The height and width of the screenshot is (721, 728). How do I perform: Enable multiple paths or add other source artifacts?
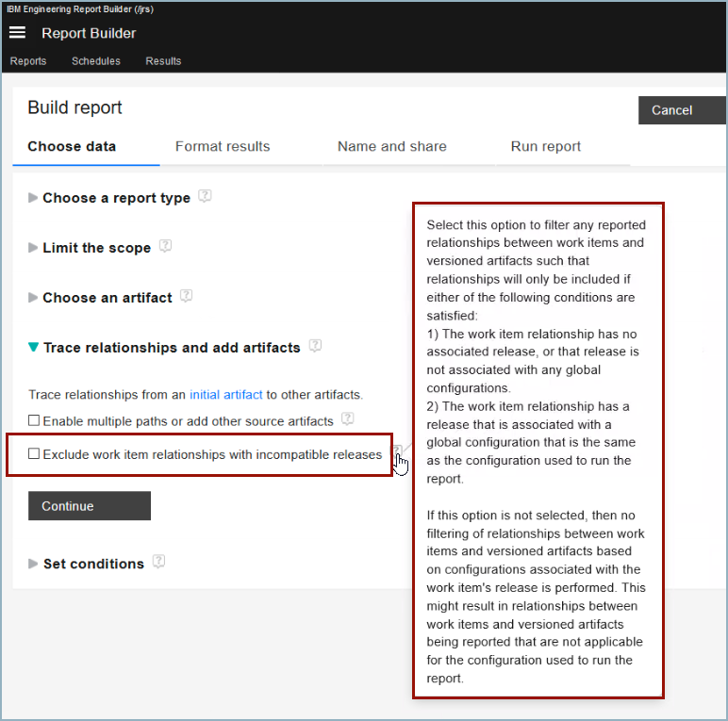34,420
